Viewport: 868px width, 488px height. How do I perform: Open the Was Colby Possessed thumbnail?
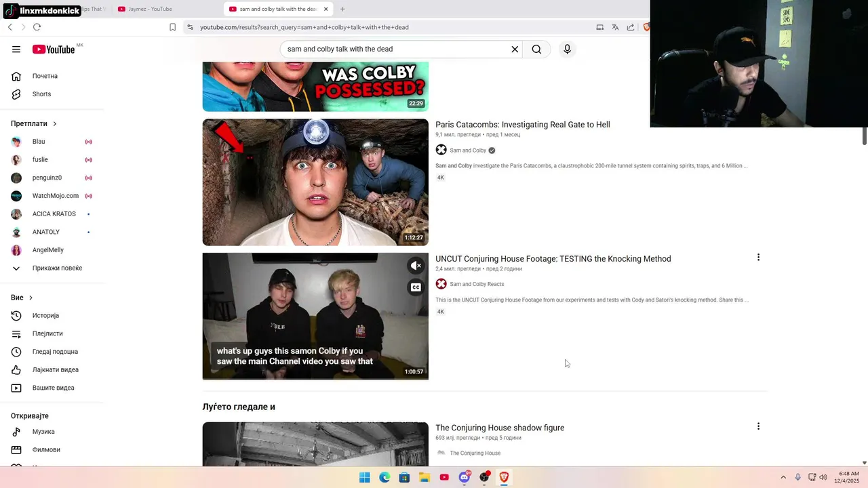pos(315,87)
